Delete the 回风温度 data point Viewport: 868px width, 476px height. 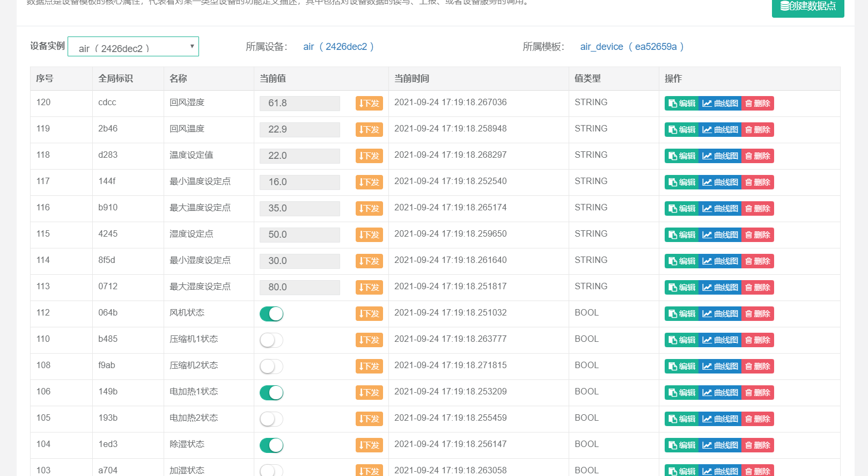click(757, 130)
